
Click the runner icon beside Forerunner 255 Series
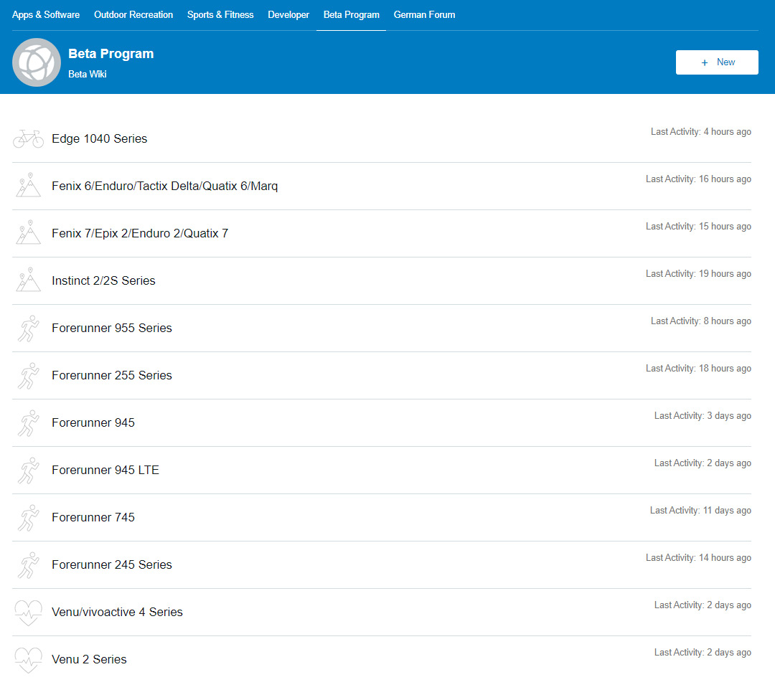point(28,376)
